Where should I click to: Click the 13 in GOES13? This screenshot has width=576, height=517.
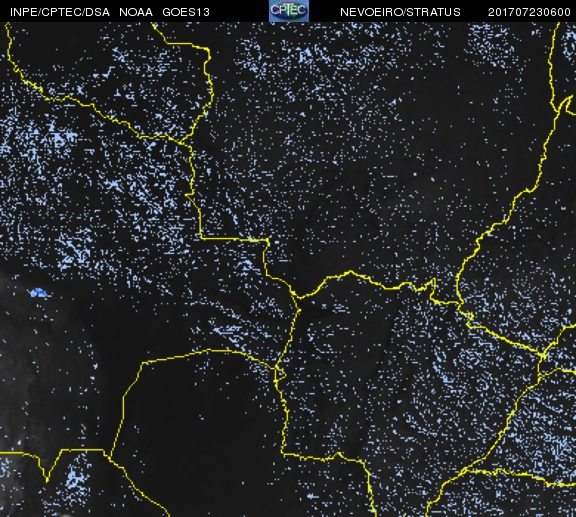click(x=204, y=12)
